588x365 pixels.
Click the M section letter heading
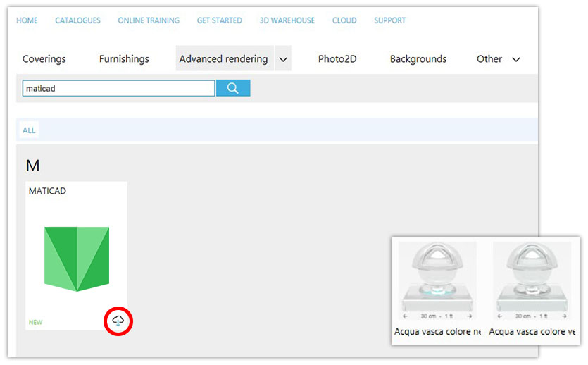pyautogui.click(x=32, y=166)
